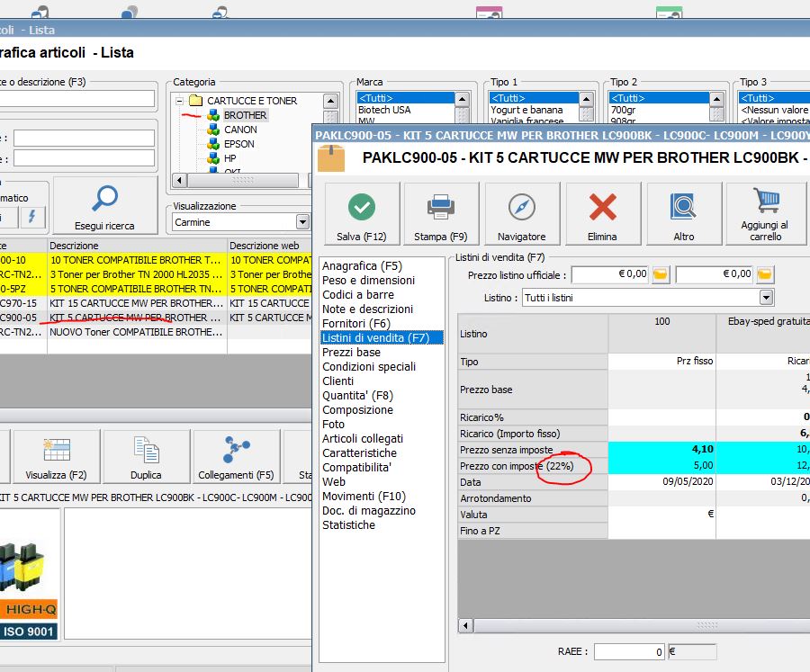Viewport: 810px width, 672px height.
Task: Select Biotech USA in Marca list
Action: pyautogui.click(x=384, y=110)
